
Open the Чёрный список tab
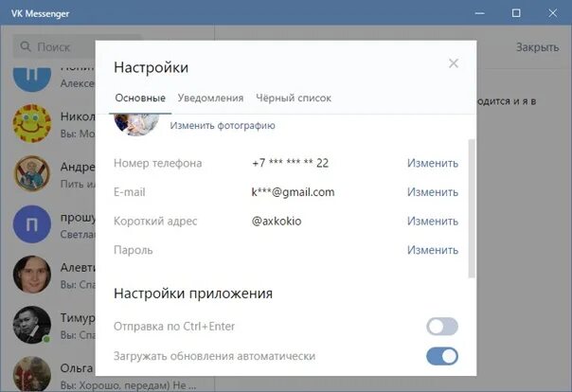tap(294, 98)
